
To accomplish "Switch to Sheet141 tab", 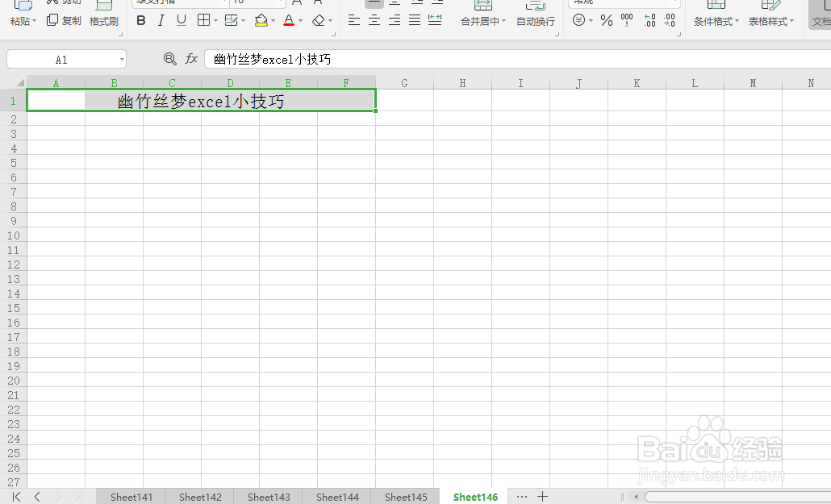I will click(131, 497).
